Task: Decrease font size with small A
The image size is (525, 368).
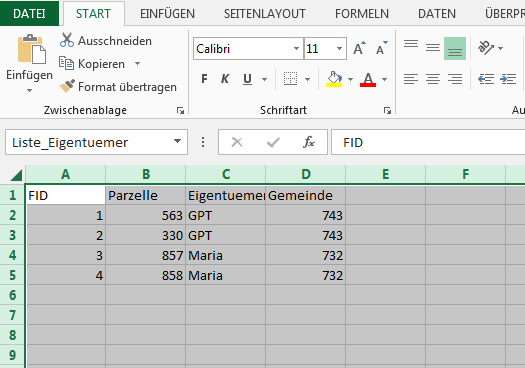Action: tap(381, 49)
